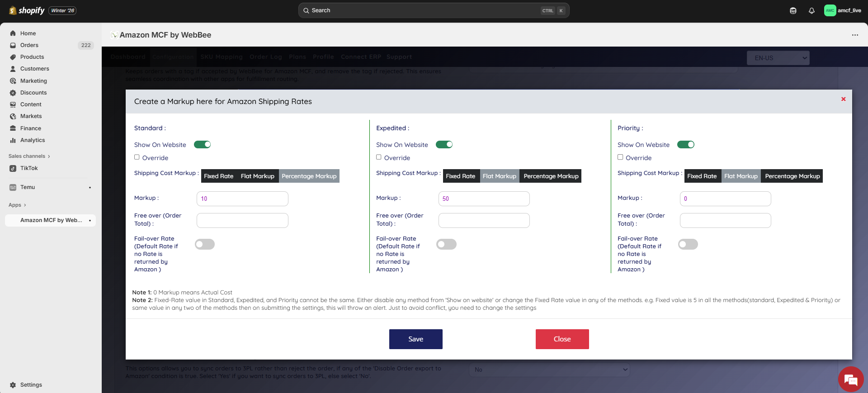The width and height of the screenshot is (868, 393).
Task: Save the shipping markup settings
Action: (x=415, y=339)
